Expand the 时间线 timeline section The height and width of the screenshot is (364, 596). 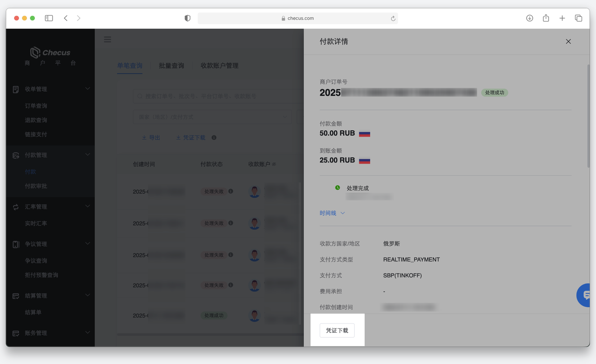(x=332, y=213)
